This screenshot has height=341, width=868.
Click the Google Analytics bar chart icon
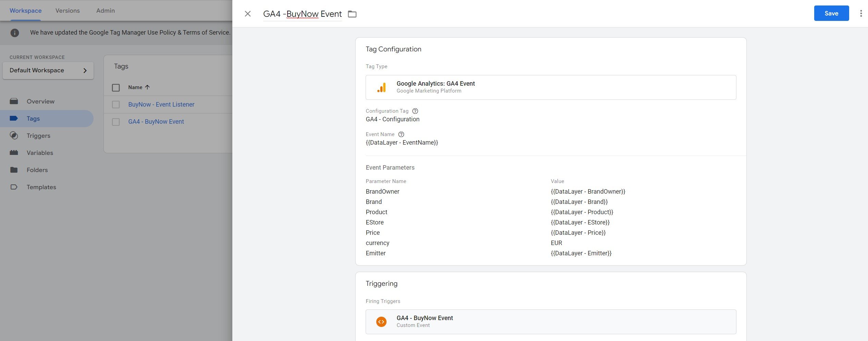(x=381, y=87)
